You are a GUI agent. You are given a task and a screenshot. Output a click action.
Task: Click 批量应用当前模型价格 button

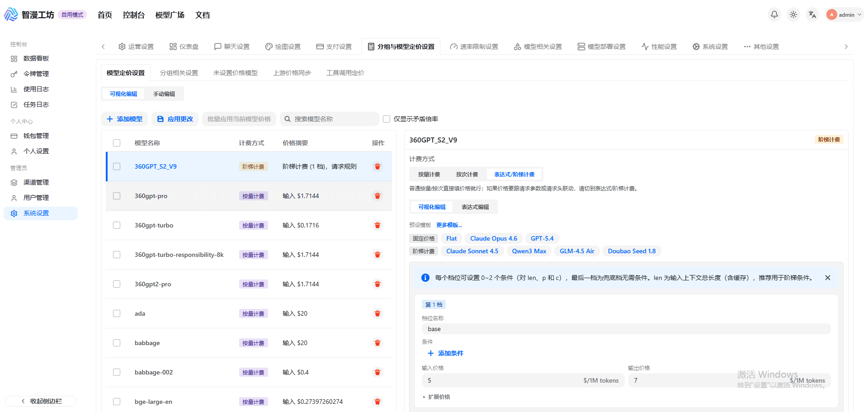point(239,119)
